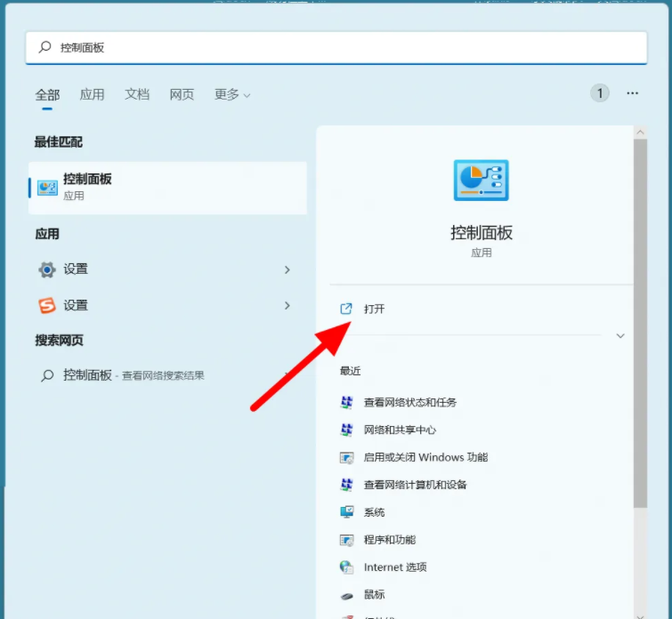Open recent item 查看网络计算机和设备

click(x=415, y=485)
